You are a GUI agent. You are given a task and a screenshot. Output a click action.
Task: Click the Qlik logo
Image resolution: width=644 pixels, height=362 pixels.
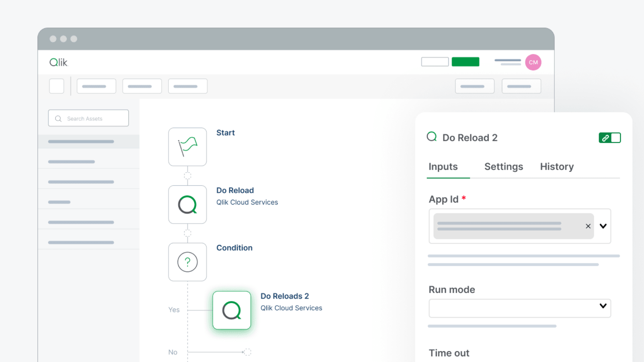(x=58, y=62)
